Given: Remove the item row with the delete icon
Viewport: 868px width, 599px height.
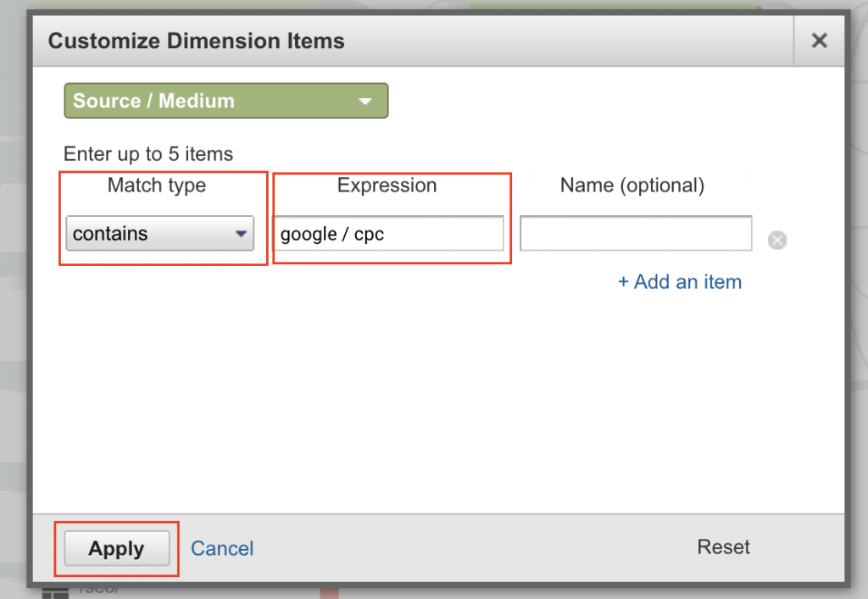Looking at the screenshot, I should click(x=777, y=240).
